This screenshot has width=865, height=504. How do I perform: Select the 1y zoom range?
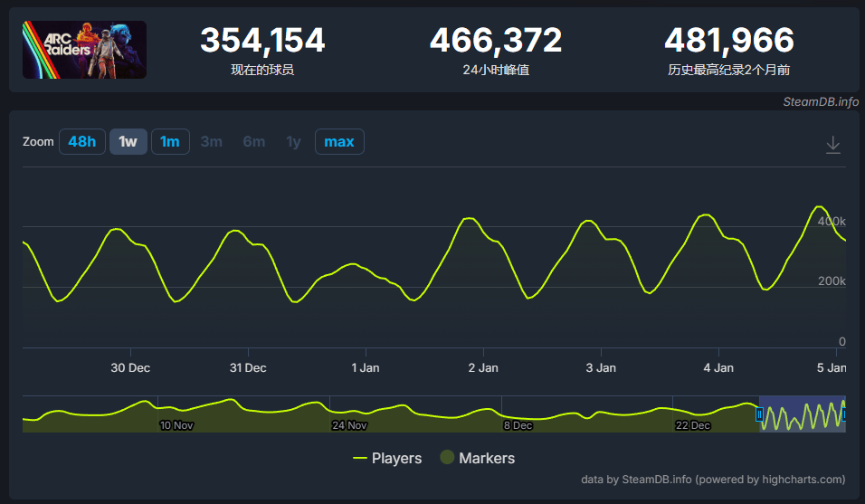click(x=293, y=142)
